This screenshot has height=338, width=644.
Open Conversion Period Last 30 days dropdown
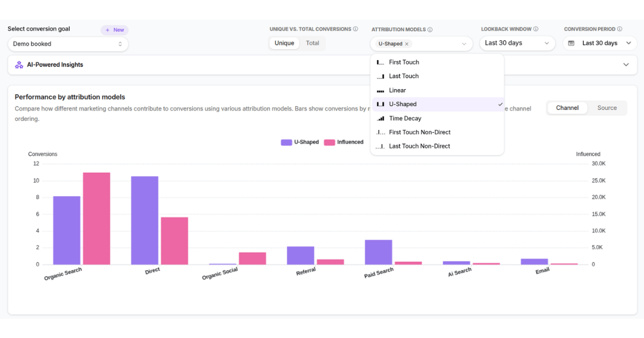pos(600,43)
